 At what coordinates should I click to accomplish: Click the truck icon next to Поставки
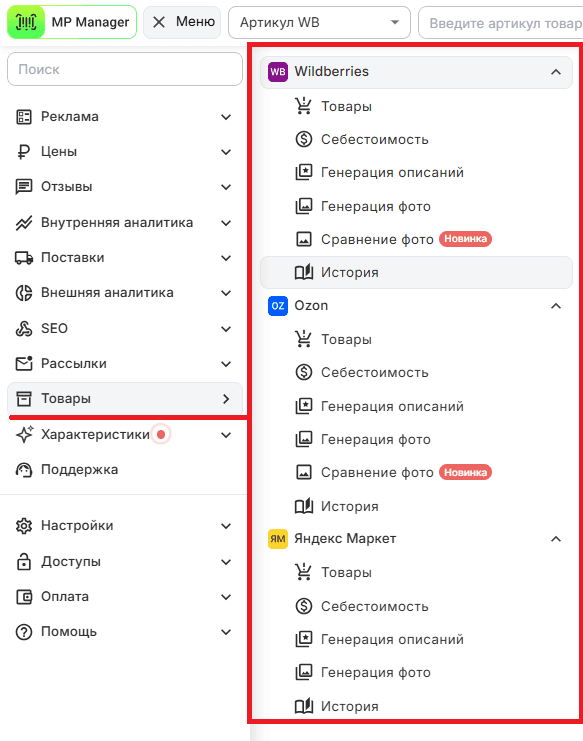coord(24,258)
